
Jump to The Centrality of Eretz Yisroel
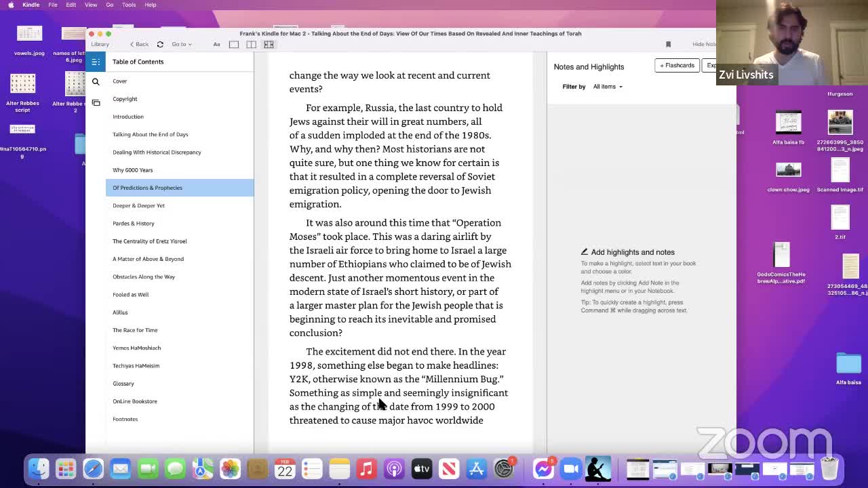point(150,241)
